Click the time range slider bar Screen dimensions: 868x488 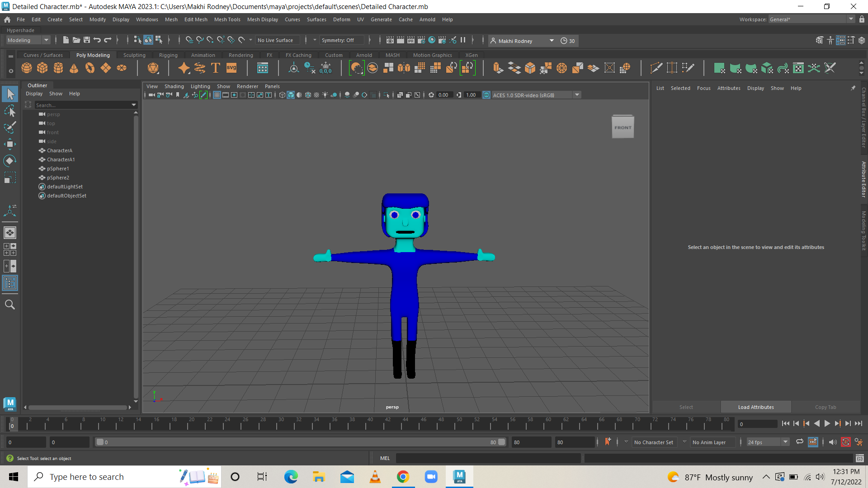click(x=301, y=442)
